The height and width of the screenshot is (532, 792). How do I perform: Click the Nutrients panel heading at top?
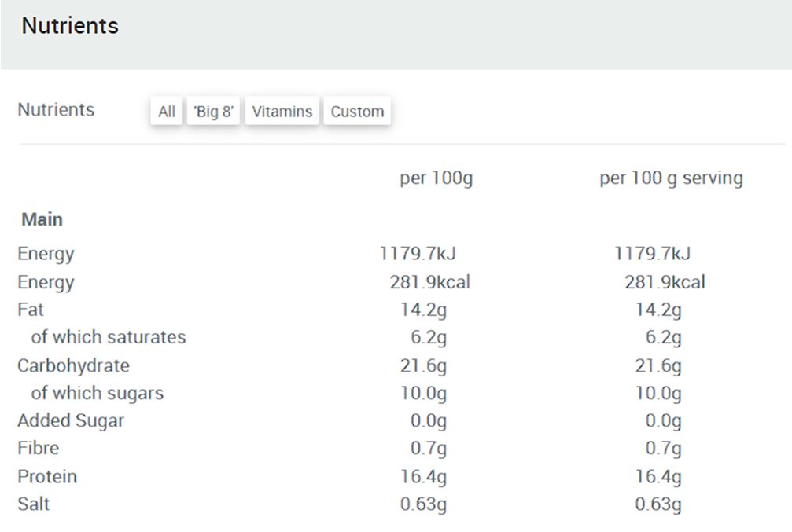70,26
